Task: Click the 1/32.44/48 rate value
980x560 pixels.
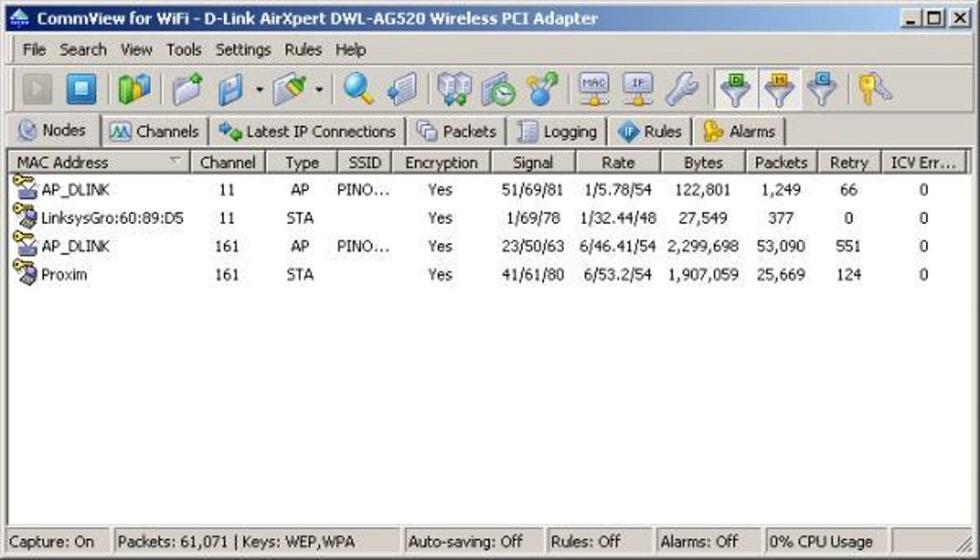Action: tap(618, 217)
